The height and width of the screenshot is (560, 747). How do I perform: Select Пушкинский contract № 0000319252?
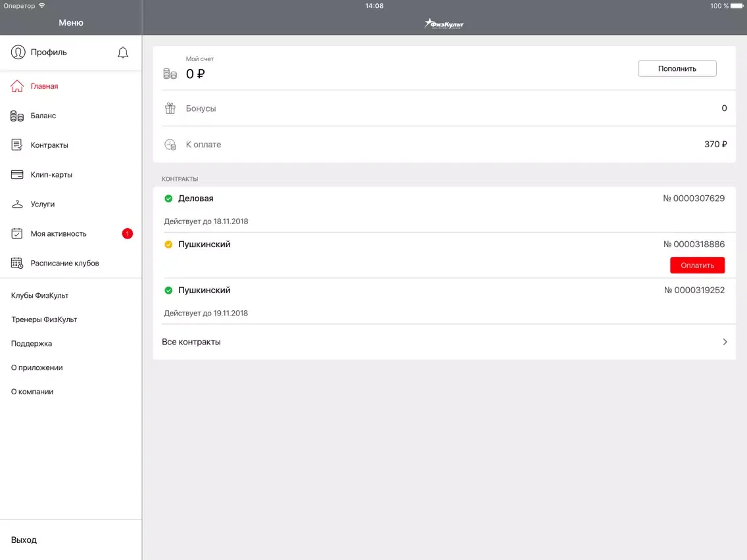444,302
